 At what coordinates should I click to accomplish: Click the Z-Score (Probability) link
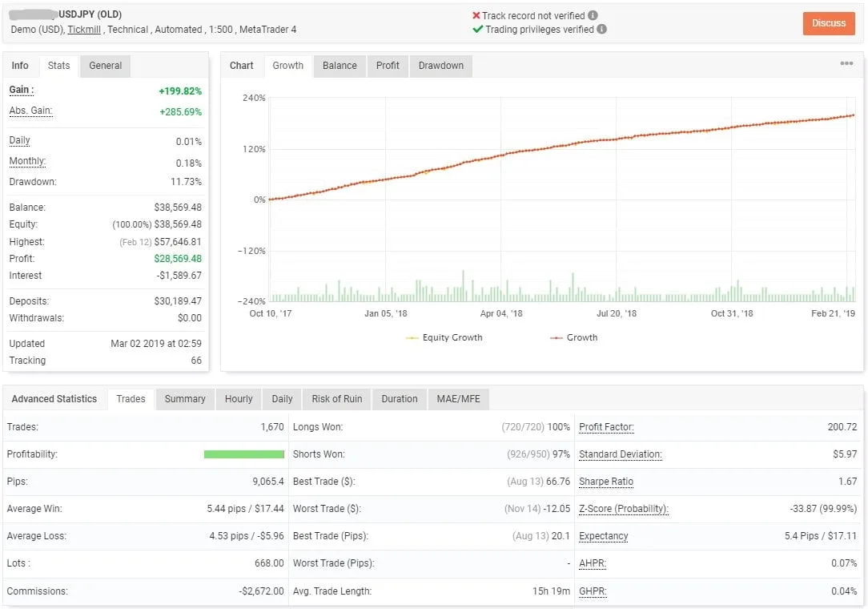click(624, 509)
